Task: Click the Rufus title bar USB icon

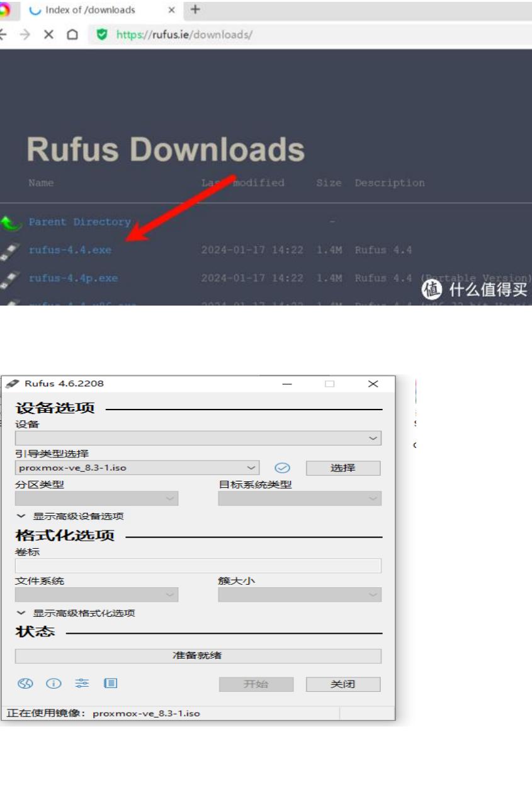Action: point(12,384)
